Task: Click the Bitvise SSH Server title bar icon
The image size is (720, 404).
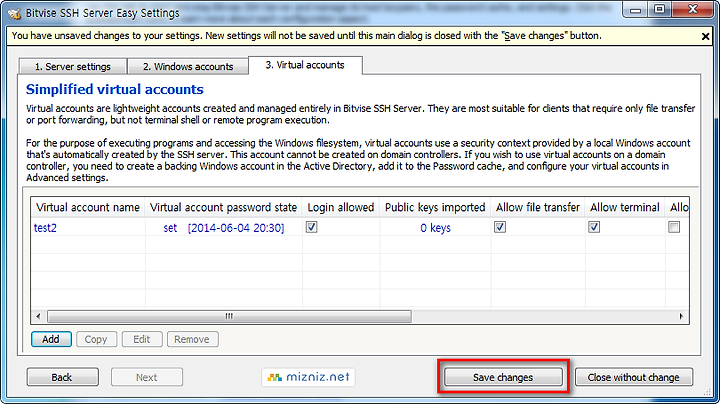Action: point(14,13)
